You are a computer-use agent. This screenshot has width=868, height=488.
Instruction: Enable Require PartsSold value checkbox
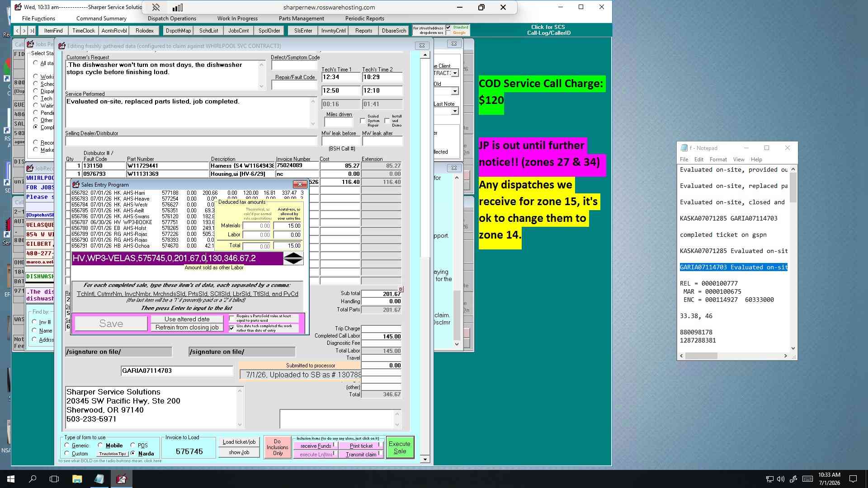tap(232, 318)
